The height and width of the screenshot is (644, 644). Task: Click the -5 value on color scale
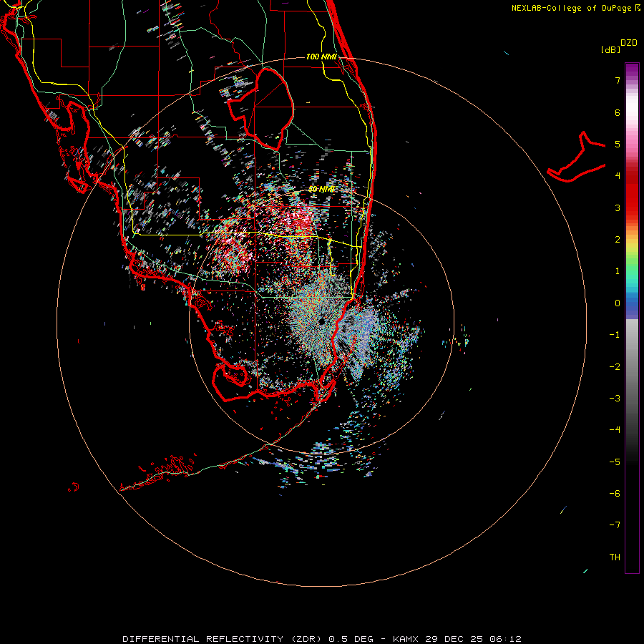tap(615, 462)
